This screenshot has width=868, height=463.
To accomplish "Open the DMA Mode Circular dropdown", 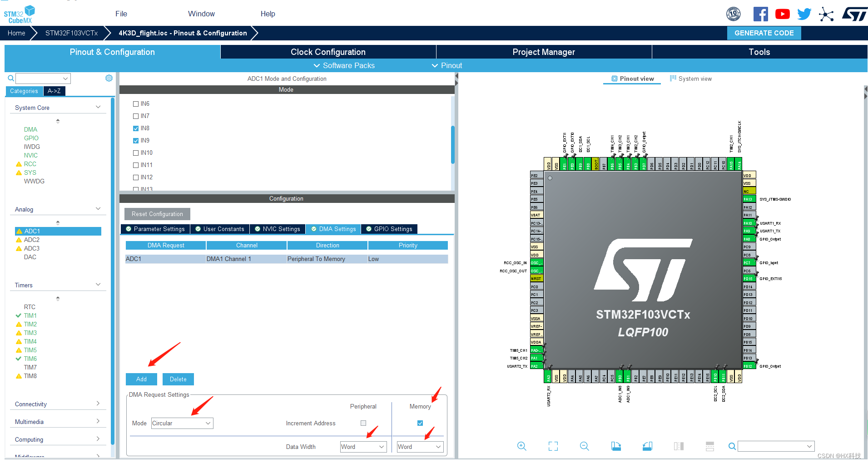I will [x=182, y=423].
